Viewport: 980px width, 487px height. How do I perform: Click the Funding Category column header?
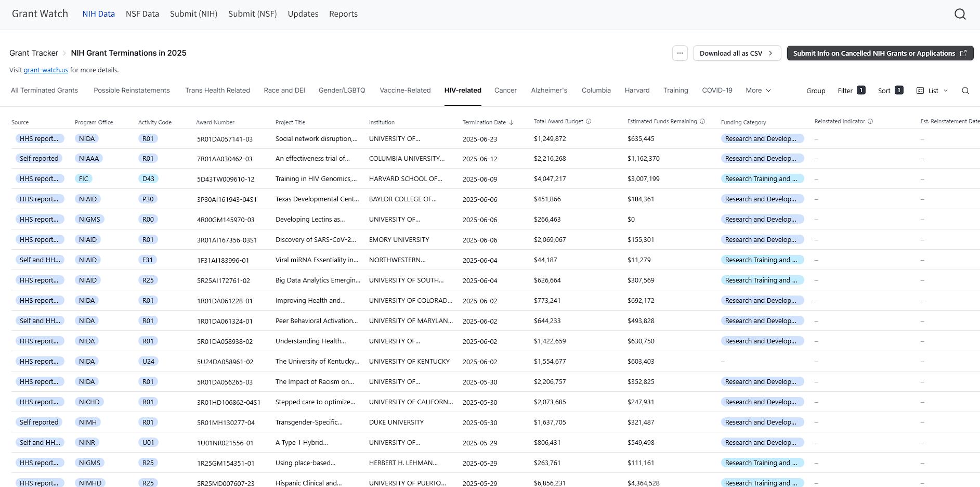(x=743, y=122)
